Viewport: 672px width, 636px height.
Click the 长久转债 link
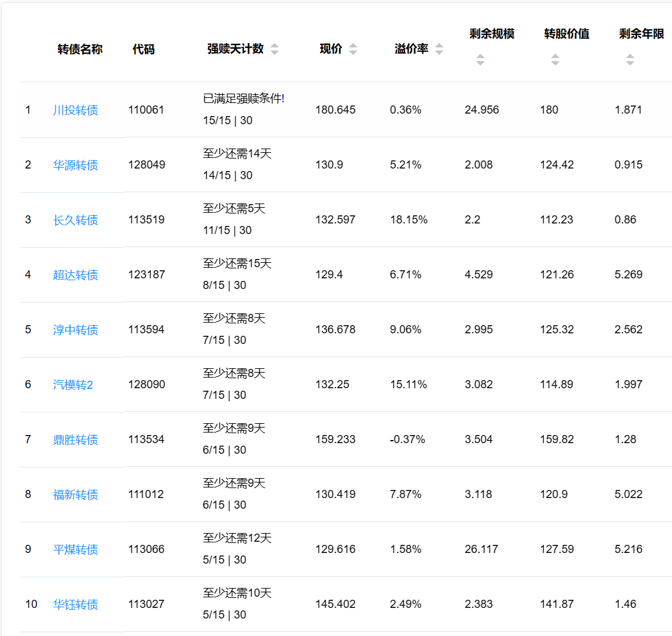point(75,220)
